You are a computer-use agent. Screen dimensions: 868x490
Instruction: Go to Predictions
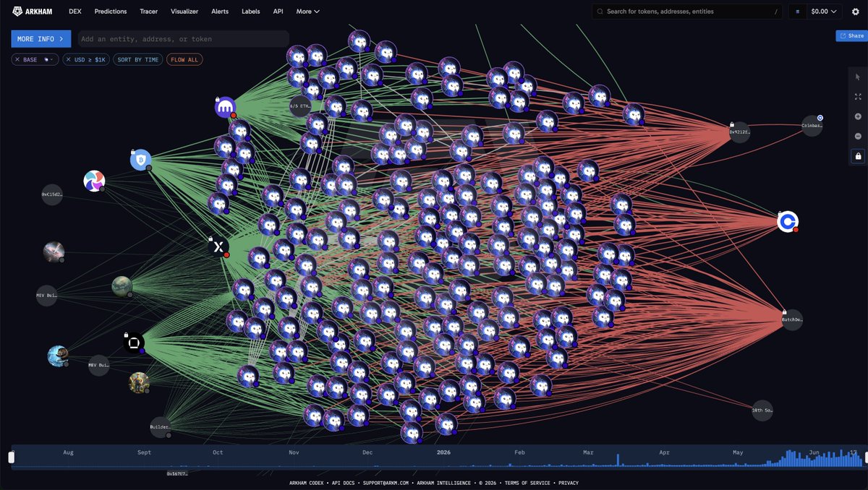tap(110, 12)
